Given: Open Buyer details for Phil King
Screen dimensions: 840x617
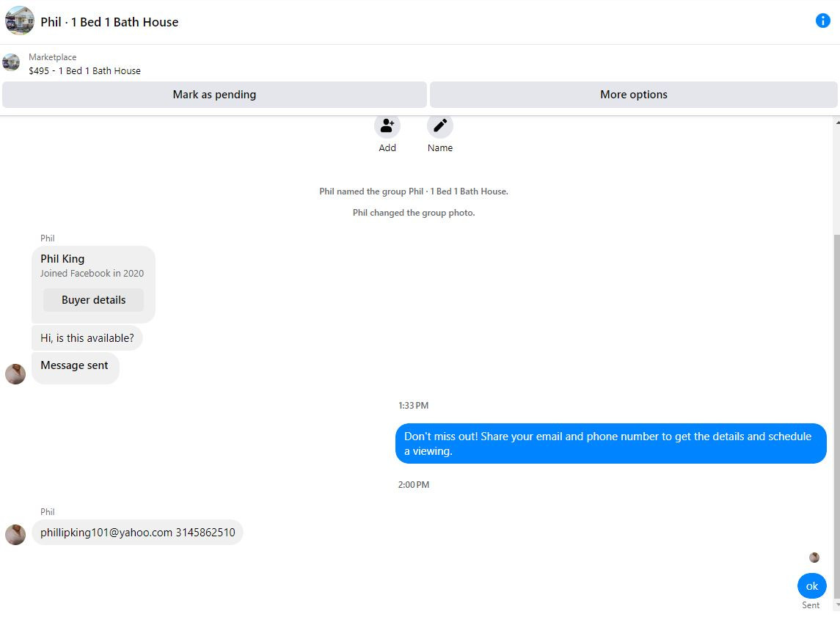Looking at the screenshot, I should pos(93,300).
